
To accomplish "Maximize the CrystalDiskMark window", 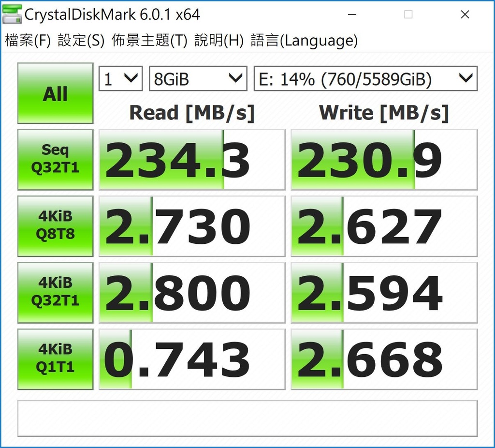I will [x=408, y=15].
